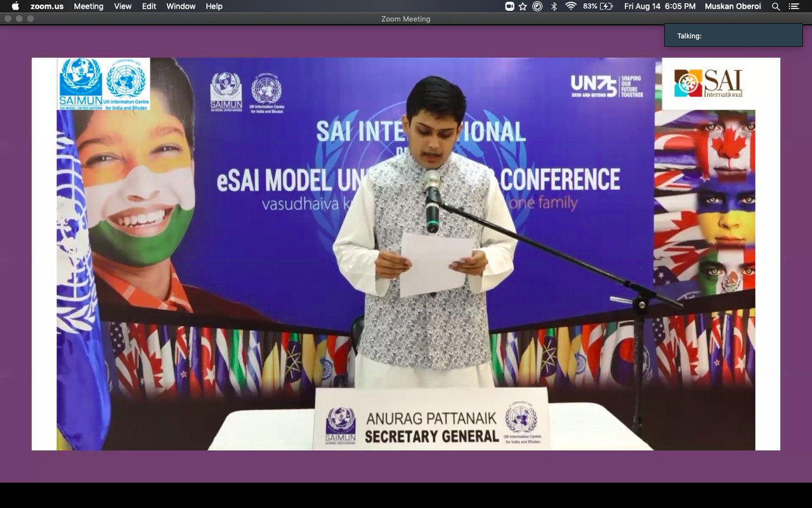
Task: Click the Zoom camera status icon in menu bar
Action: coord(509,6)
